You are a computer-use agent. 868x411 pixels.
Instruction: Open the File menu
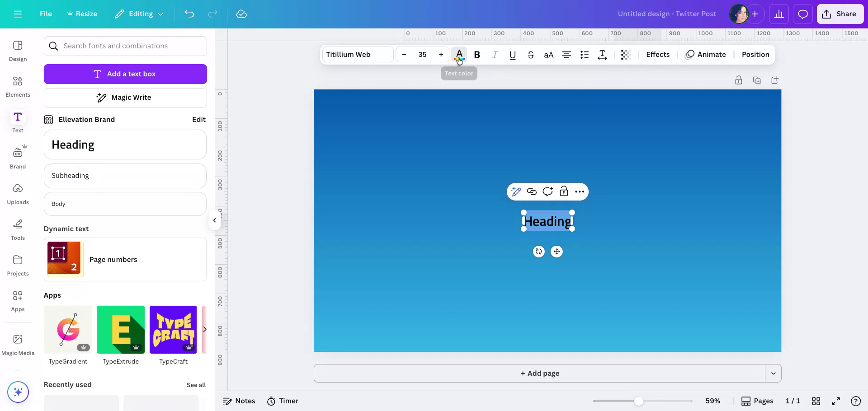(x=45, y=14)
